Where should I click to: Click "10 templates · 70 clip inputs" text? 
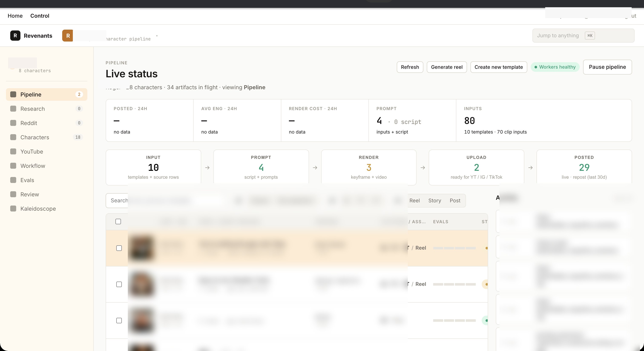(495, 132)
